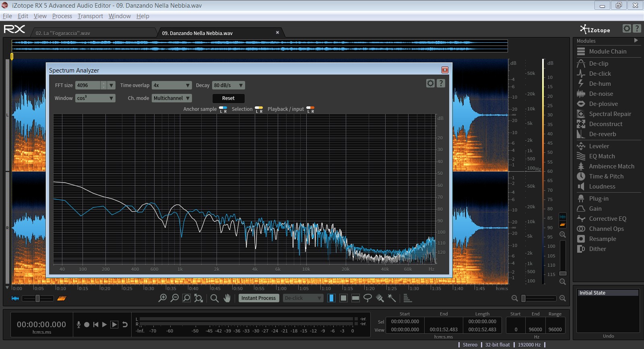Open Spectrum Analyzer help question mark
This screenshot has width=644, height=349.
coord(441,83)
